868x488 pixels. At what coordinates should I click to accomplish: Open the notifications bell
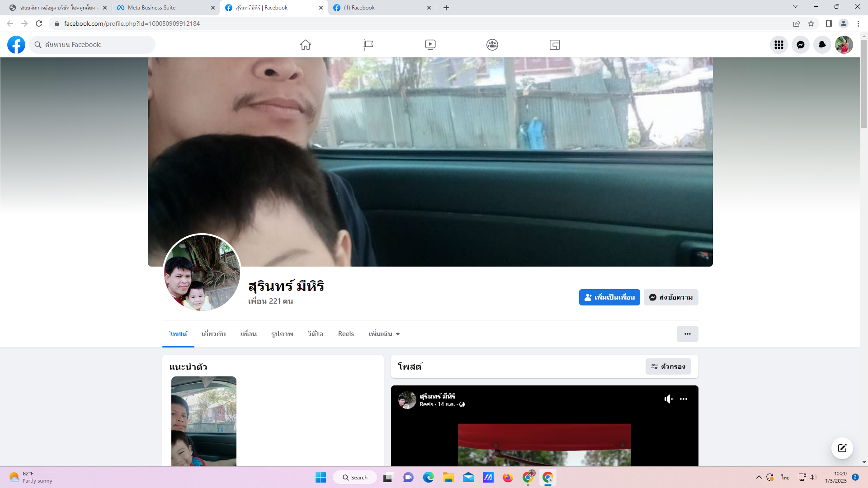pos(822,45)
